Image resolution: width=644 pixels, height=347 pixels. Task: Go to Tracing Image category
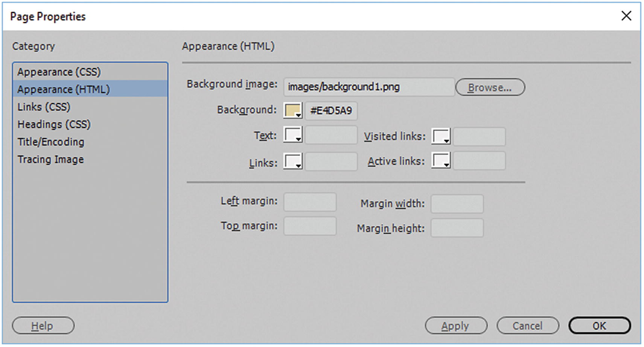[x=90, y=159]
